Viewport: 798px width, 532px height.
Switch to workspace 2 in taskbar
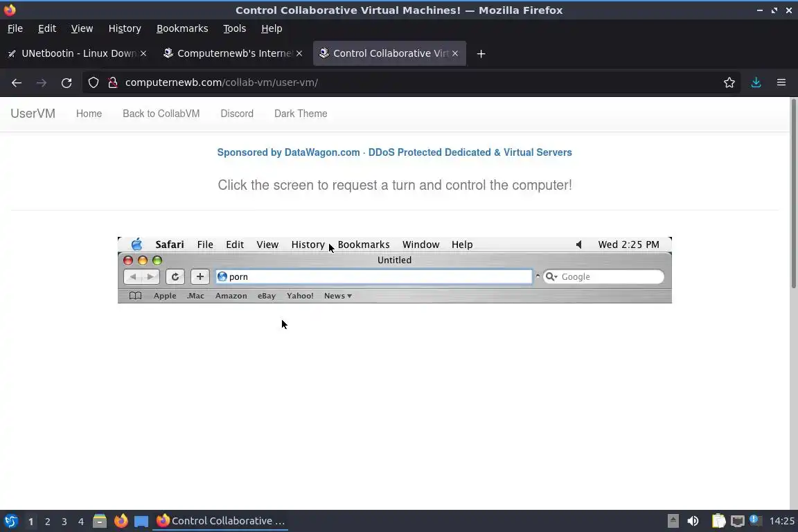[x=47, y=522]
